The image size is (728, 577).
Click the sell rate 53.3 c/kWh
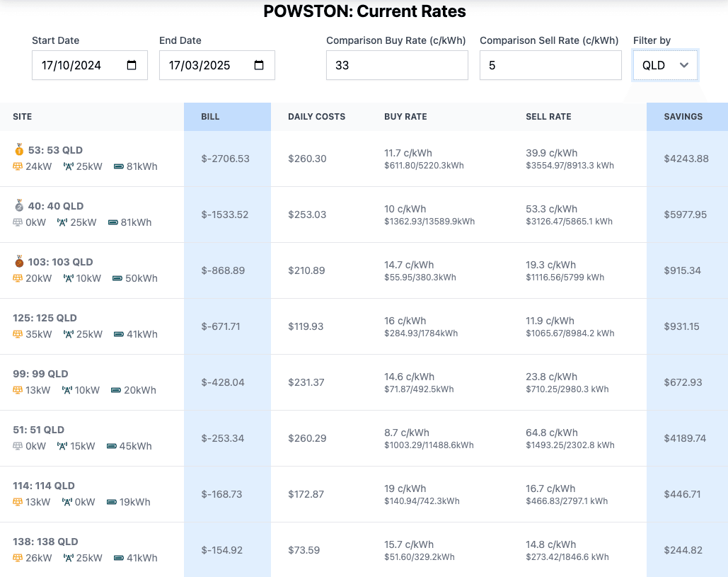[552, 209]
